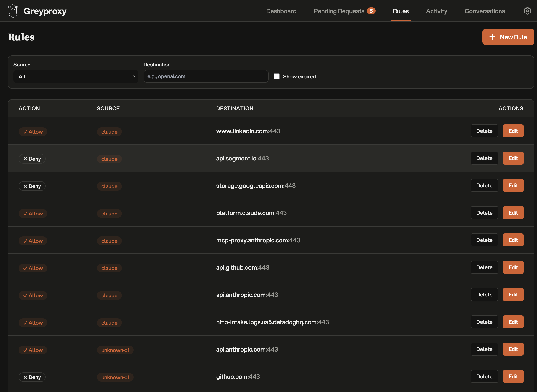Edit the mcp-proxy.anthropic.com rule
Viewport: 537px width, 392px height.
click(x=513, y=240)
